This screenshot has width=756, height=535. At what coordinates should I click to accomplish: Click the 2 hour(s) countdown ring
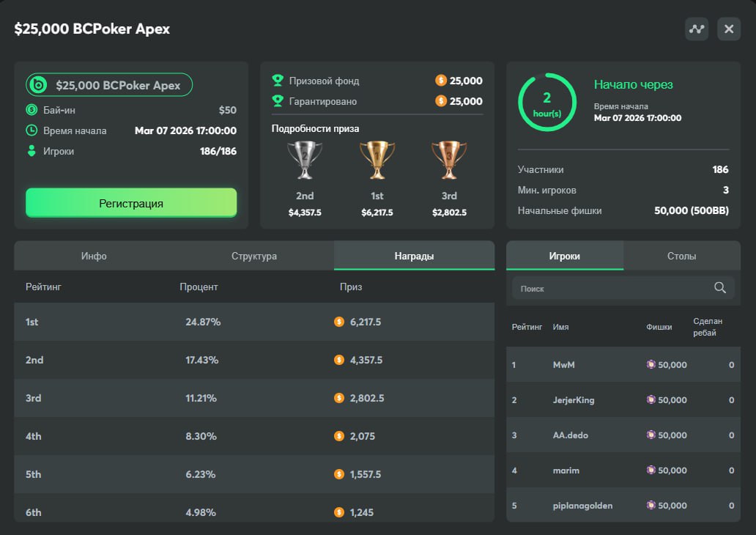tap(546, 102)
